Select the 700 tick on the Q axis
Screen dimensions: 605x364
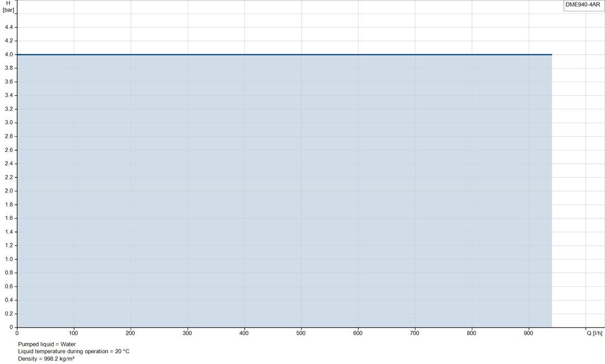(414, 333)
